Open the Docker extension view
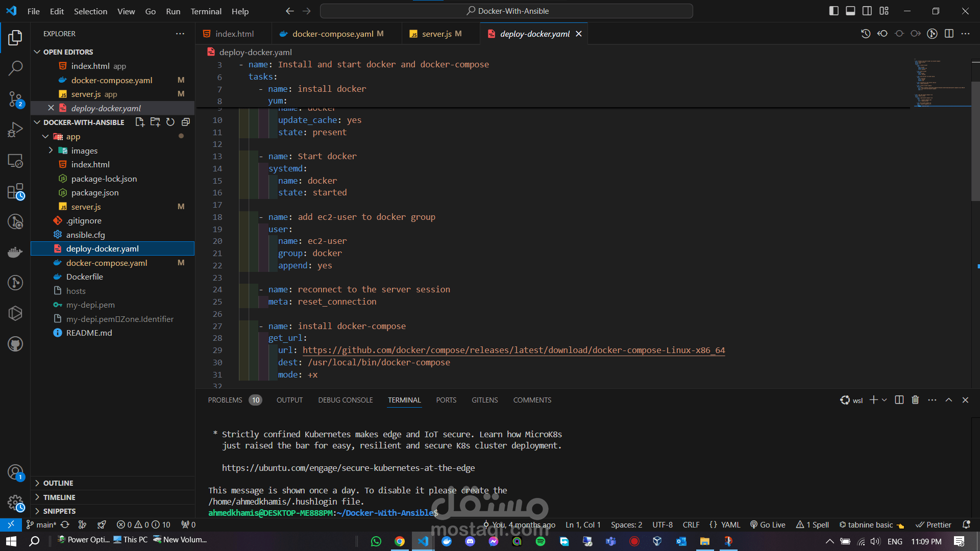The width and height of the screenshot is (980, 551). click(x=15, y=252)
